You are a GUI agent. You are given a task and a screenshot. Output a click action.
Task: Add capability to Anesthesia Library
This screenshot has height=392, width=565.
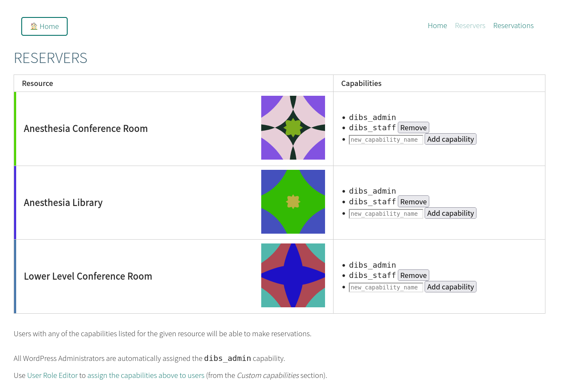click(x=451, y=213)
